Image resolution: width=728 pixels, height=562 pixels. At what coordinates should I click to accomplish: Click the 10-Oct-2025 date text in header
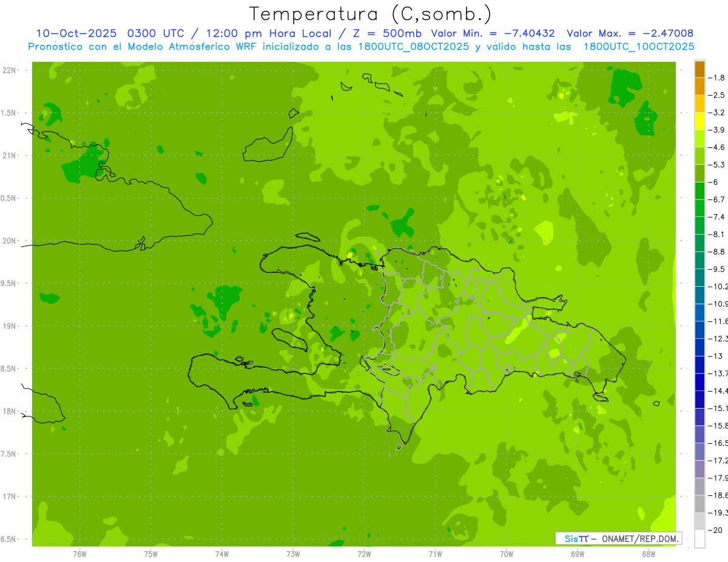[x=76, y=33]
